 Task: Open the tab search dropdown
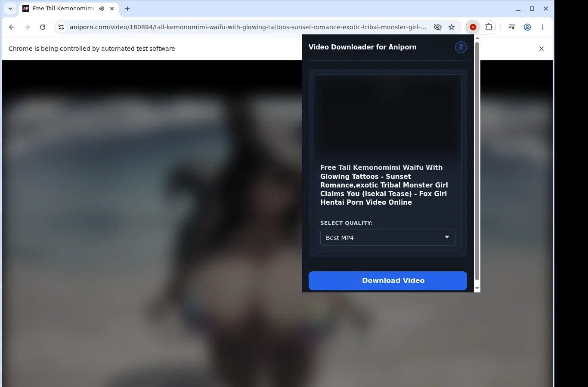pyautogui.click(x=10, y=9)
